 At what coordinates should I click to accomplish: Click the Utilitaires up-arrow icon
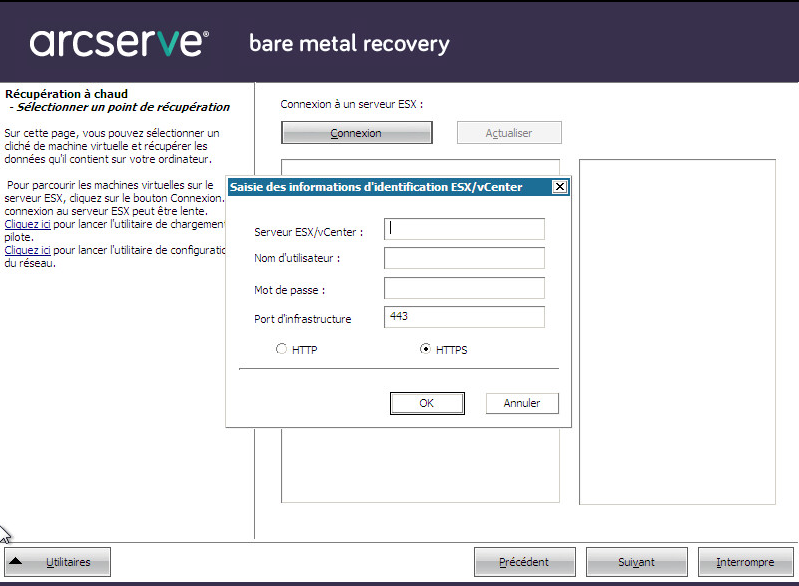click(x=16, y=561)
